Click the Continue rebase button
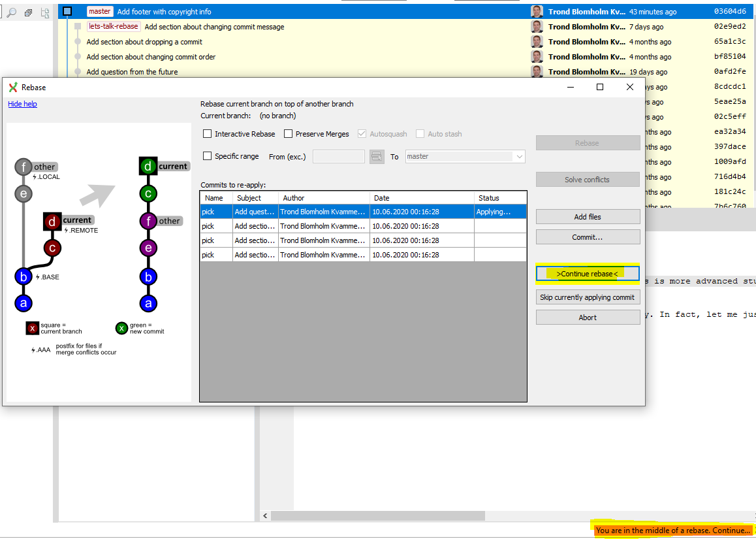Screen dimensions: 756x539 (588, 273)
